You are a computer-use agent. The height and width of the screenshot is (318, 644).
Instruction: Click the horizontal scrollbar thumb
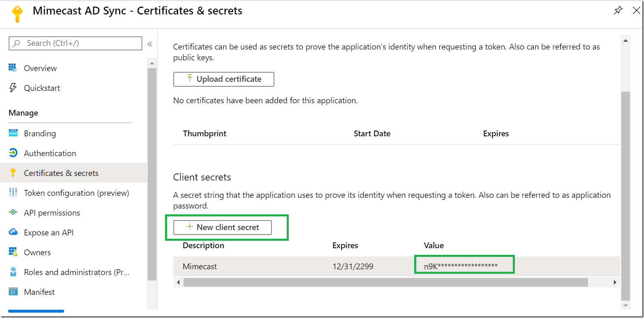coord(385,282)
